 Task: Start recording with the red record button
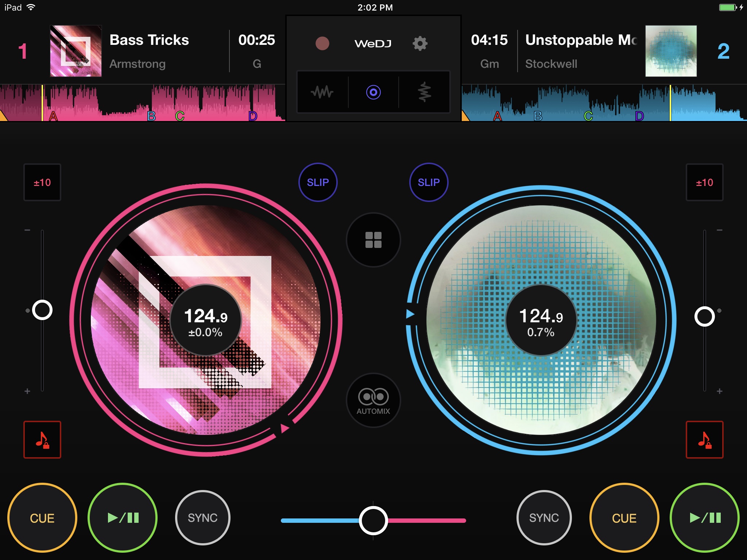(x=322, y=43)
